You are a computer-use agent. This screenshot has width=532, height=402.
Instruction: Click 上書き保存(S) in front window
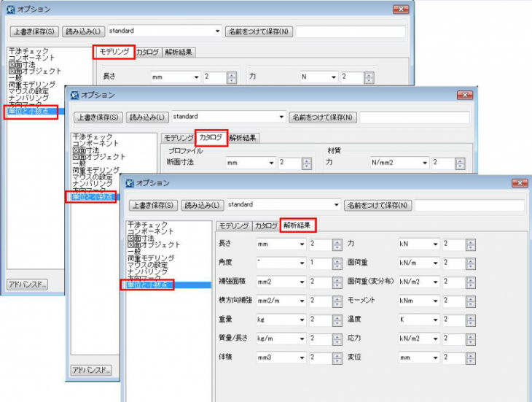click(153, 206)
